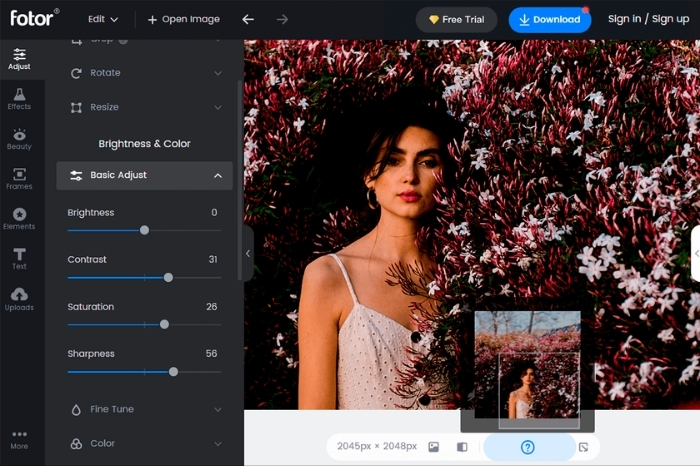Open the Effects tab in sidebar
The image size is (700, 466).
pos(19,99)
